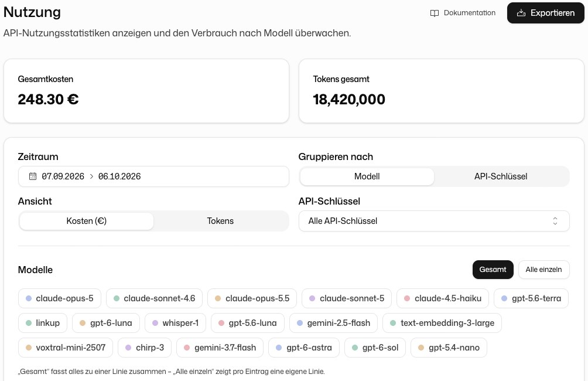Viewport: 588px width, 381px height.
Task: Toggle the gpt-6-luna model chip
Action: point(106,323)
